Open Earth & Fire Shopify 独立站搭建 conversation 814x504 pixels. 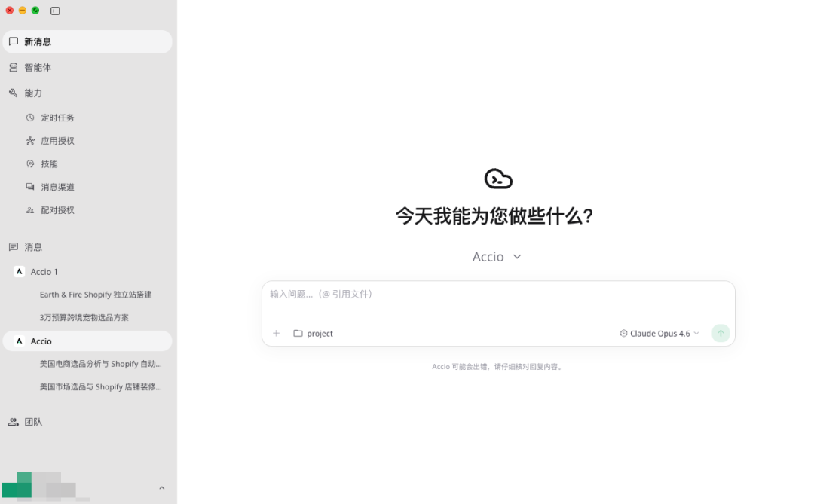(x=96, y=295)
